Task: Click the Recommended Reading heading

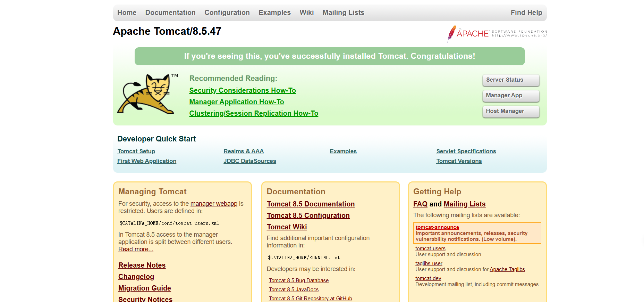Action: (x=233, y=79)
